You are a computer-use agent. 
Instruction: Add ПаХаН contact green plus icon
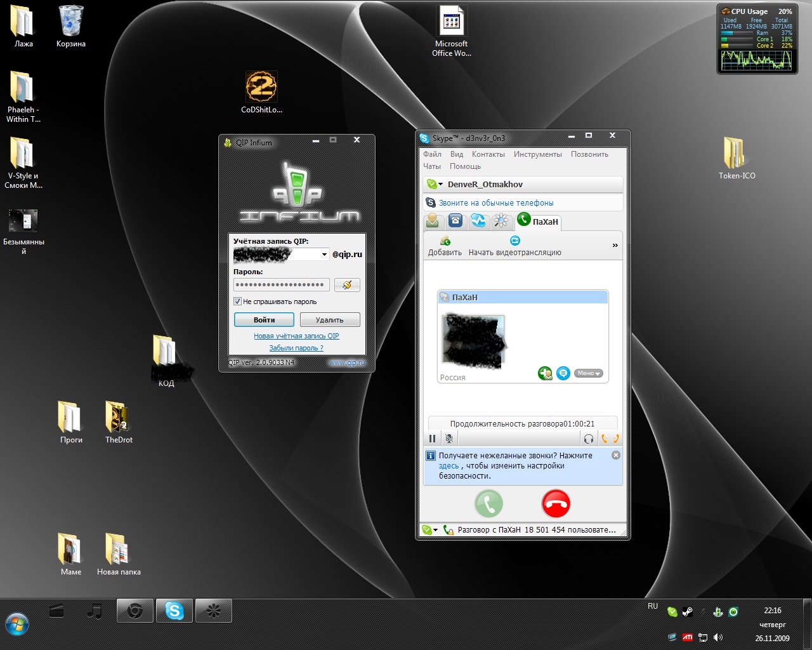click(545, 373)
